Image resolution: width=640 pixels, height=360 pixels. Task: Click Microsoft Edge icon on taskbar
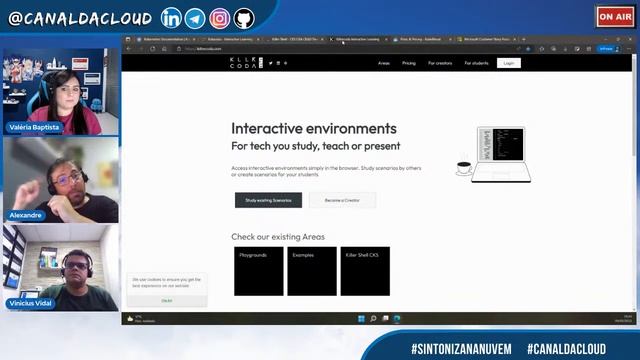(x=397, y=318)
